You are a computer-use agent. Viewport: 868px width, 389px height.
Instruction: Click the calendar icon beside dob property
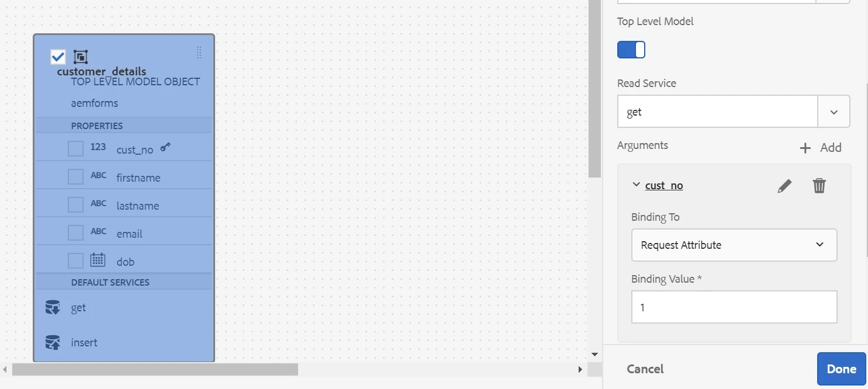pyautogui.click(x=98, y=260)
